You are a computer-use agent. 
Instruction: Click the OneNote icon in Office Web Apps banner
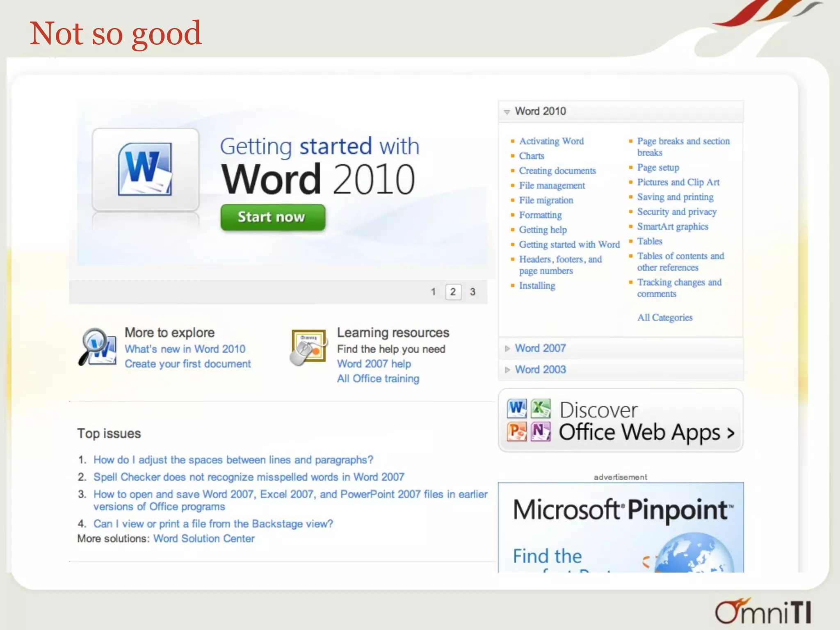click(x=541, y=431)
